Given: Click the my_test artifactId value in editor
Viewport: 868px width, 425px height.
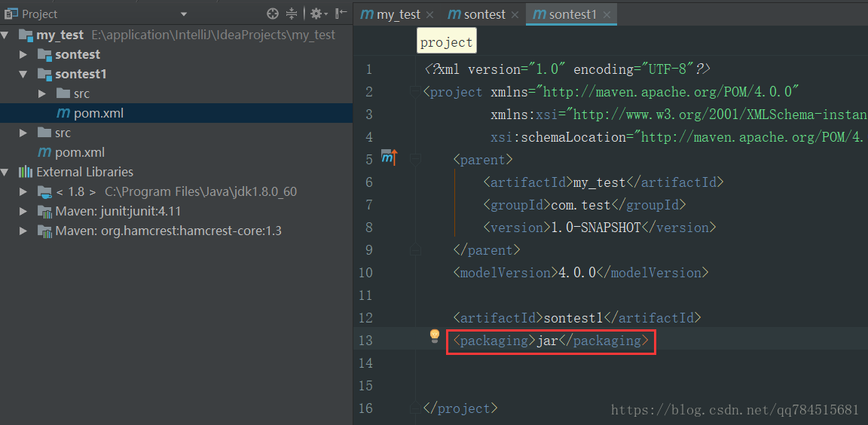Looking at the screenshot, I should coord(598,182).
